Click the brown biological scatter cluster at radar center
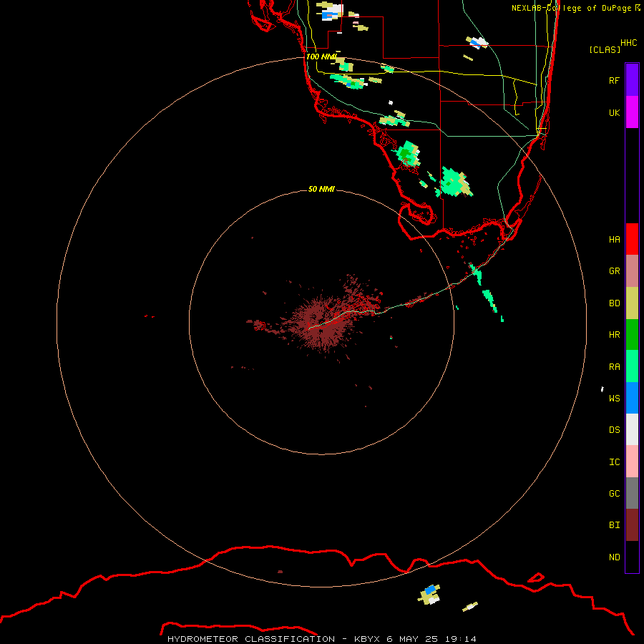Viewport: 644px width, 644px height. click(321, 323)
